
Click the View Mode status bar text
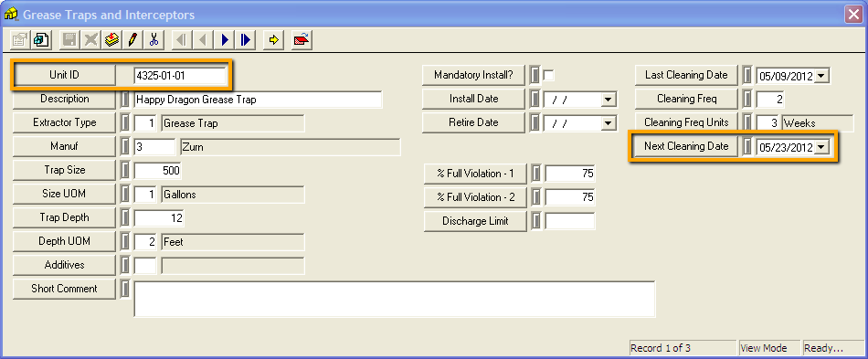point(763,348)
